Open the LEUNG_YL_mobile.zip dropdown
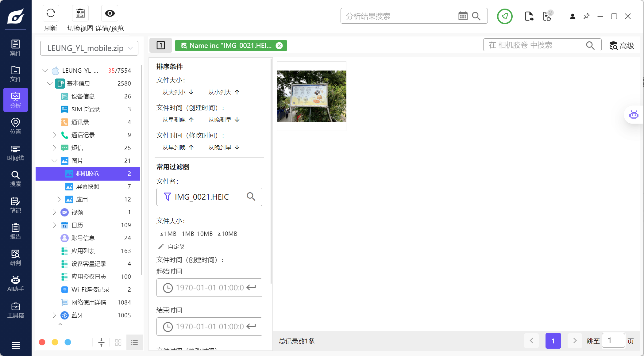This screenshot has height=356, width=644. 89,48
